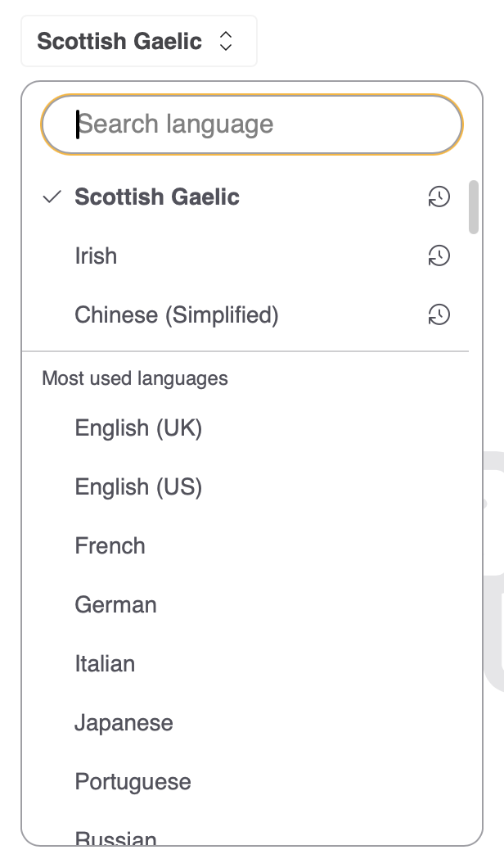Image resolution: width=504 pixels, height=868 pixels.
Task: Click the up-down chevron on language selector
Action: (227, 41)
